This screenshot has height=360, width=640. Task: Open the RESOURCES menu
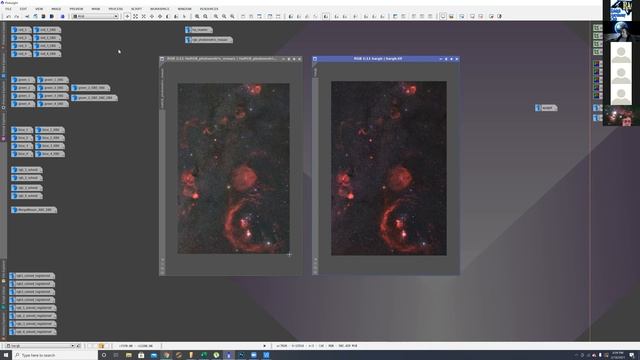pyautogui.click(x=209, y=9)
